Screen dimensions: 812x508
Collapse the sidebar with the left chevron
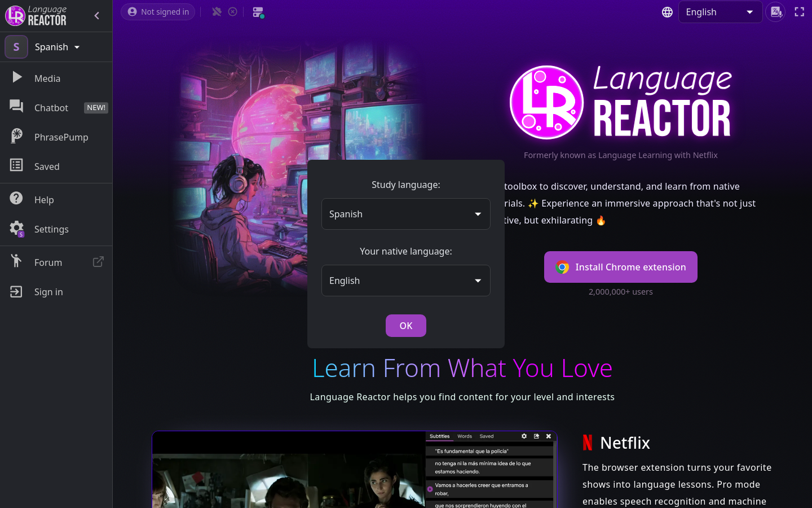click(x=97, y=16)
